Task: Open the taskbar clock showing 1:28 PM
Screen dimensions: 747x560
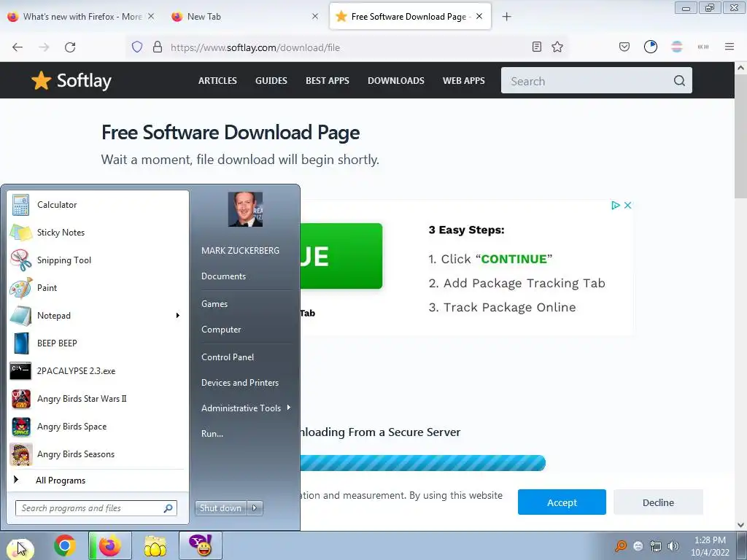Action: click(710, 546)
